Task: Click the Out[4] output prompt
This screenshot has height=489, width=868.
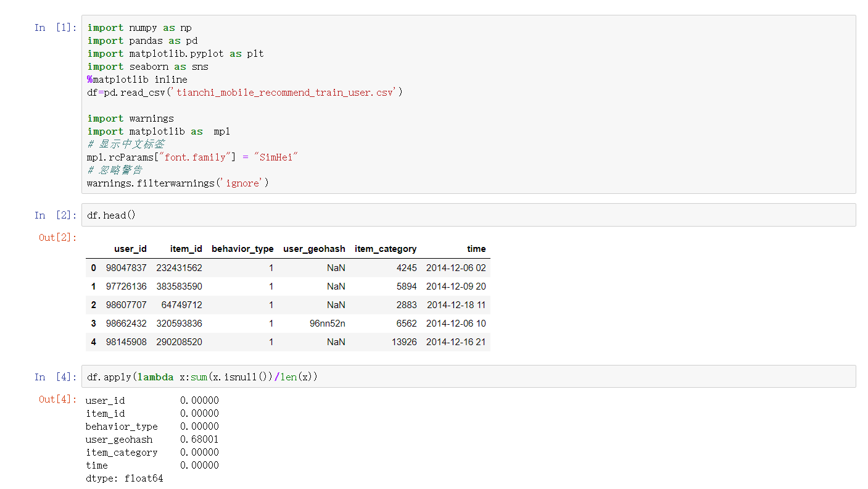Action: pos(58,399)
